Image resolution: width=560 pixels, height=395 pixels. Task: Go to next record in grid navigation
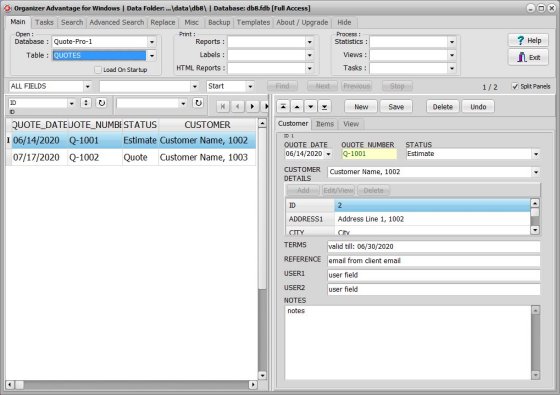tap(252, 106)
